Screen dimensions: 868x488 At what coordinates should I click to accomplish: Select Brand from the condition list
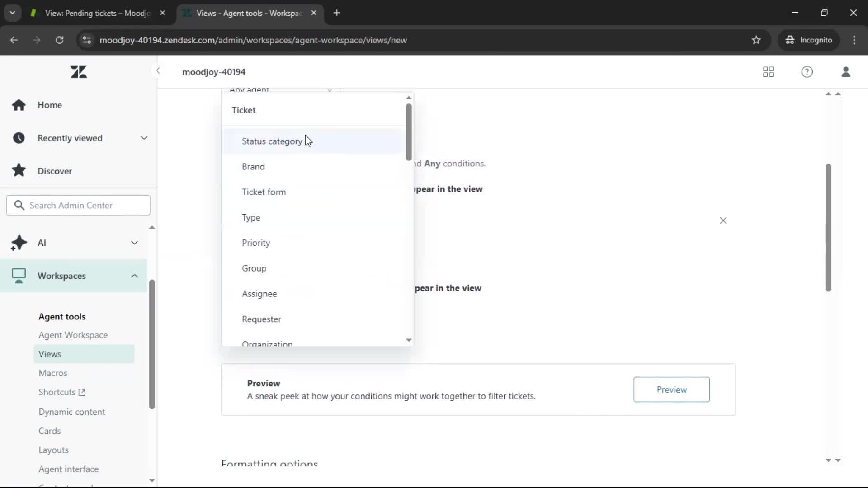[x=312, y=167]
